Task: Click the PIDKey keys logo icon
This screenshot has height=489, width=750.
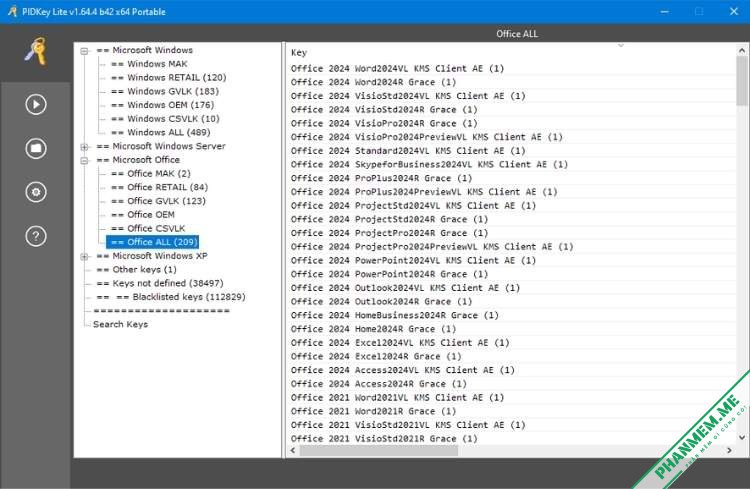Action: (x=36, y=51)
